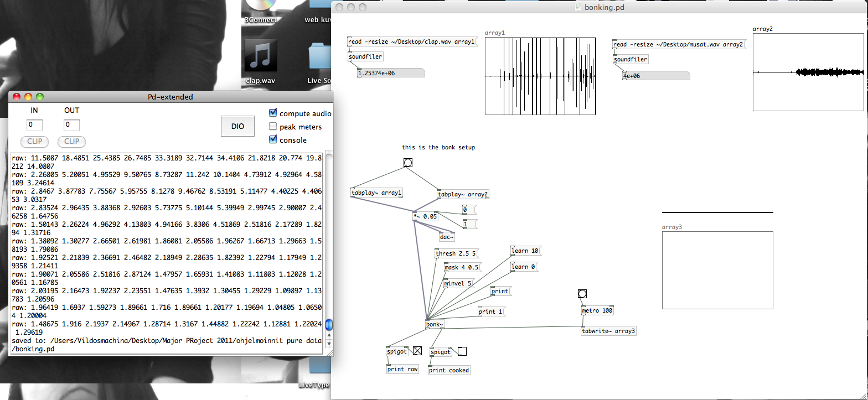This screenshot has height=400, width=868.
Task: Click the DIO button
Action: 237,126
